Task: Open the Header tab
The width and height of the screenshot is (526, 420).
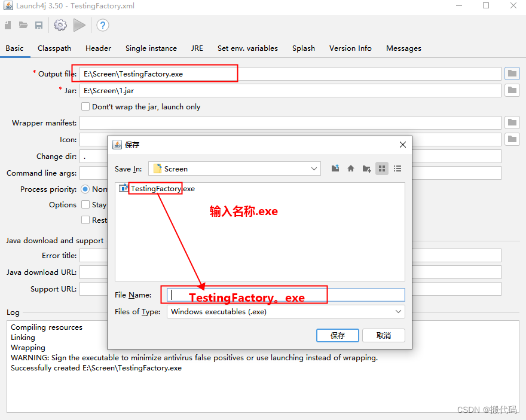Action: [x=98, y=48]
